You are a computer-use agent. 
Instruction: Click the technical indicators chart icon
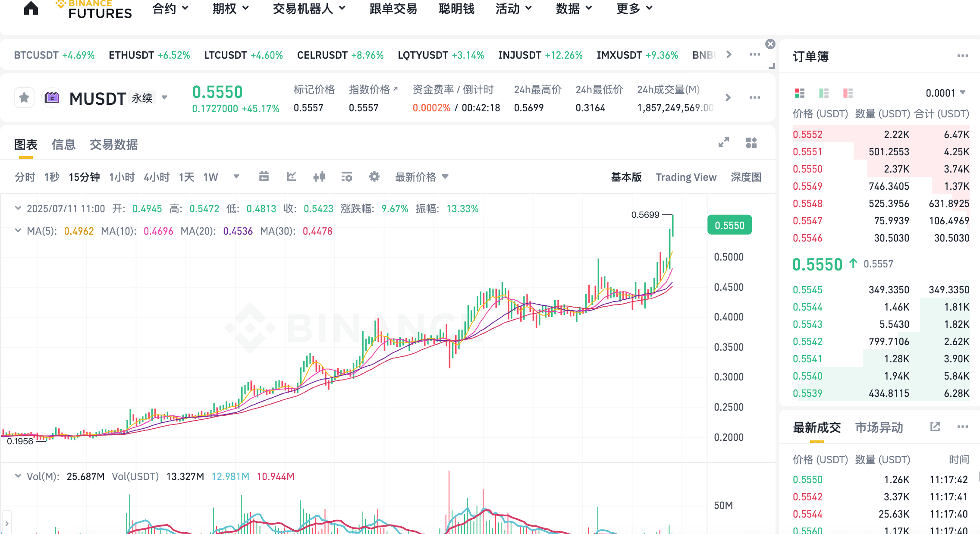tap(291, 177)
